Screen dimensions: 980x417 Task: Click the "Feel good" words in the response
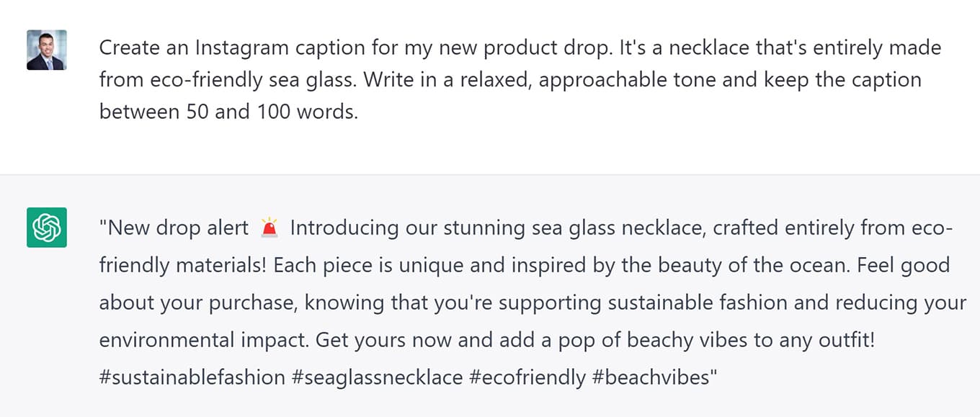[903, 265]
